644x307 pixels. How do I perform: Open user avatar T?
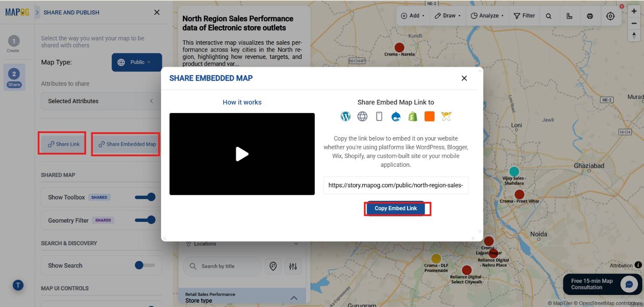pyautogui.click(x=18, y=285)
